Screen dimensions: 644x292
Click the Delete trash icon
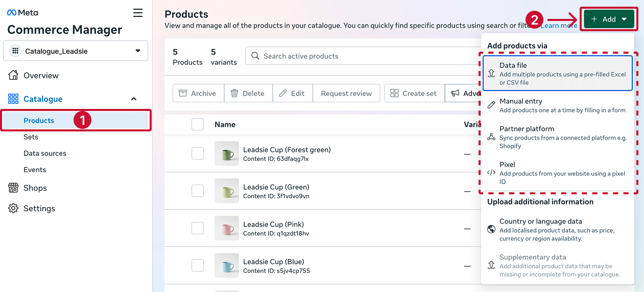(x=234, y=93)
